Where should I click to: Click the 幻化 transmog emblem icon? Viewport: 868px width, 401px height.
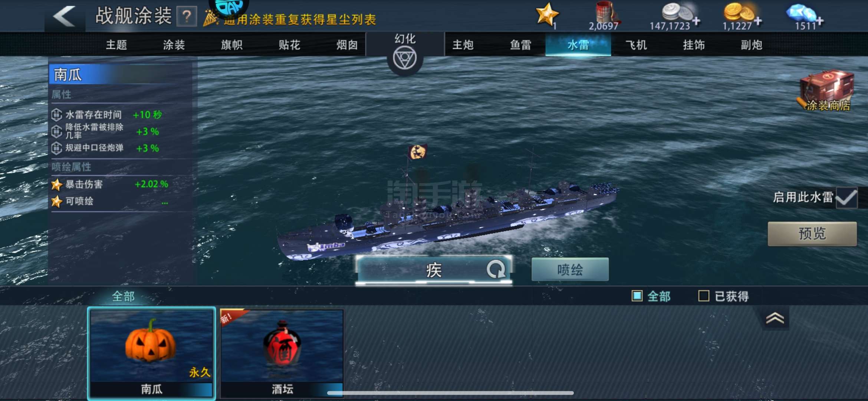point(405,58)
